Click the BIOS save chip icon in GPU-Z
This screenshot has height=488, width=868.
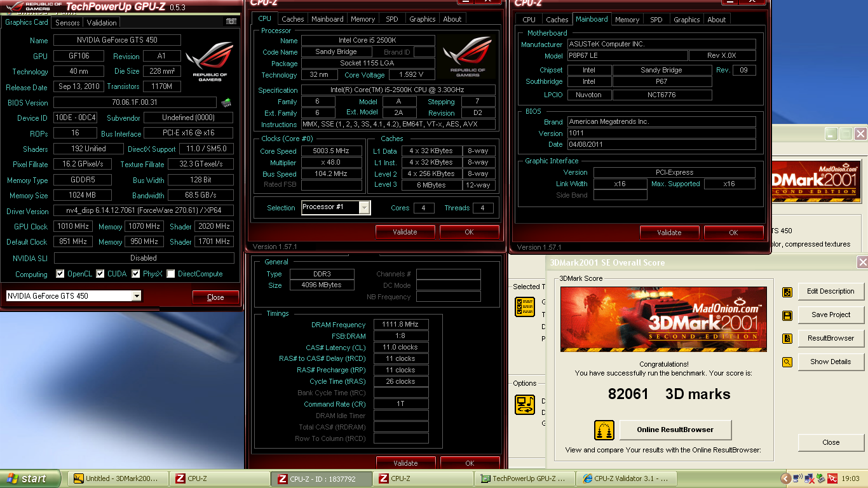tap(226, 102)
